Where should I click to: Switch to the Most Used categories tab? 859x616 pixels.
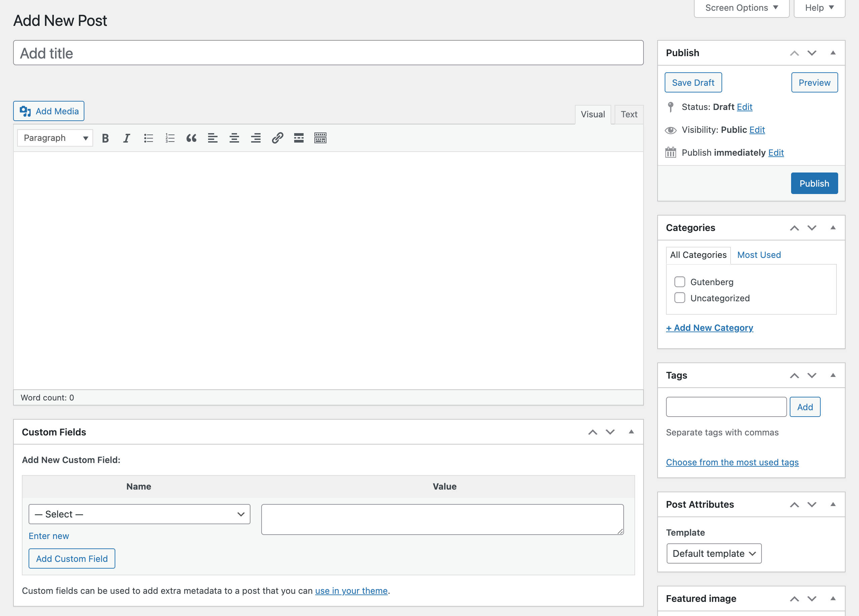click(x=760, y=255)
